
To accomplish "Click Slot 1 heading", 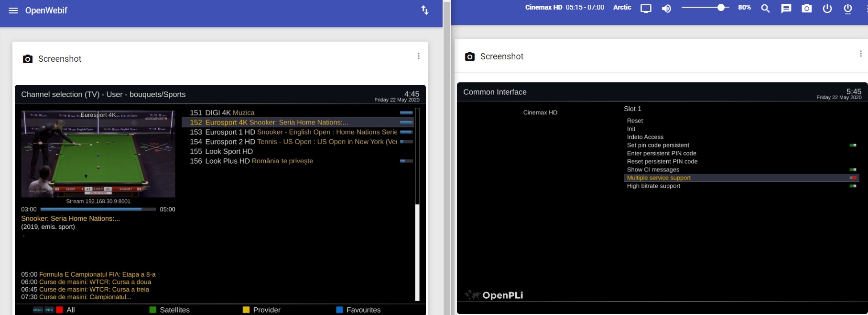I will click(x=632, y=109).
